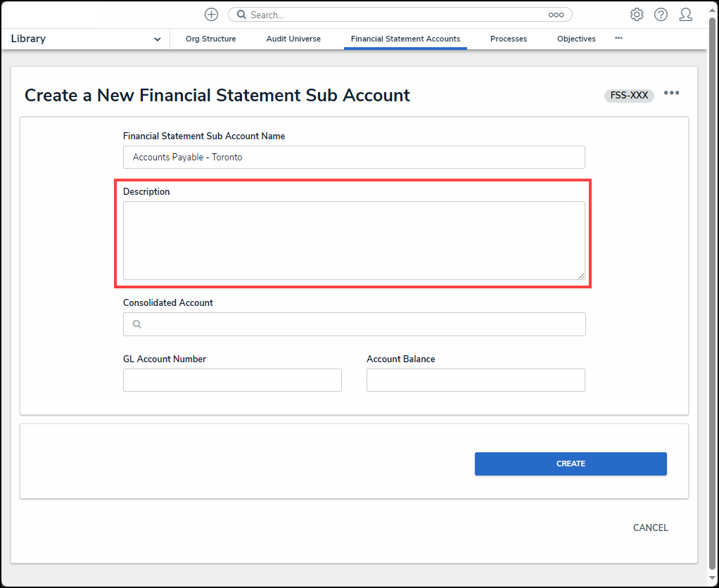Focus the GL Account Number field
Image resolution: width=719 pixels, height=588 pixels.
232,381
